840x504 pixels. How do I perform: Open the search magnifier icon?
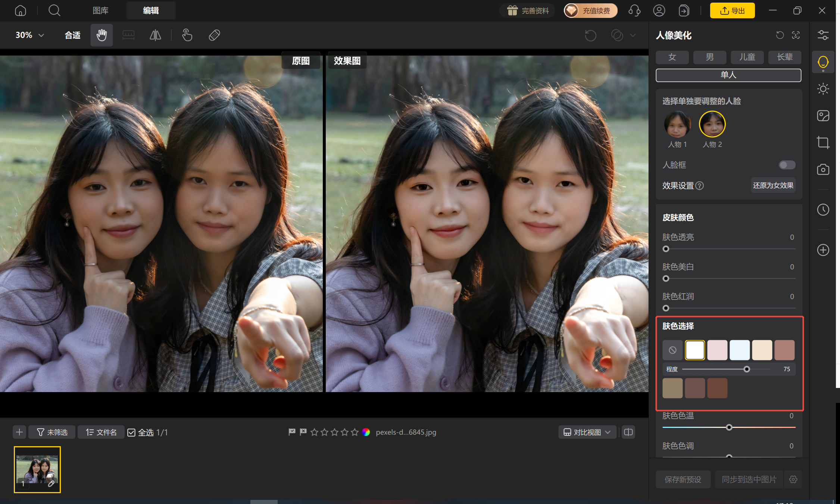[x=54, y=10]
